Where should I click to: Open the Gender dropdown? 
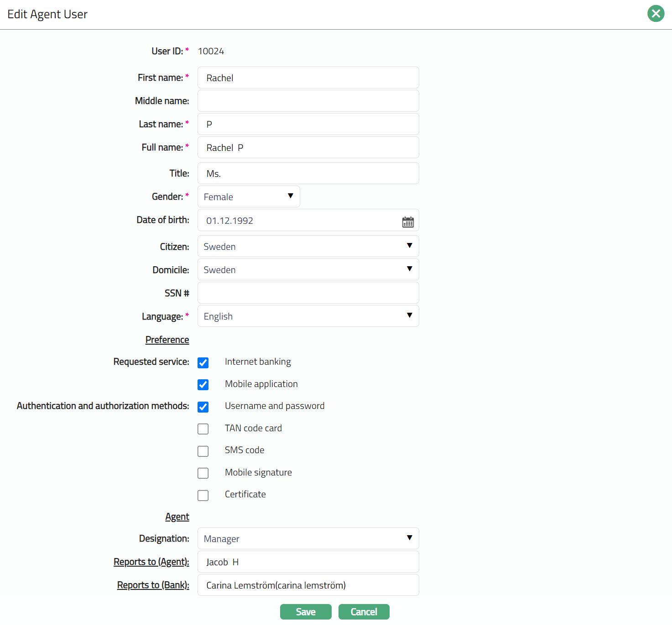click(x=249, y=196)
